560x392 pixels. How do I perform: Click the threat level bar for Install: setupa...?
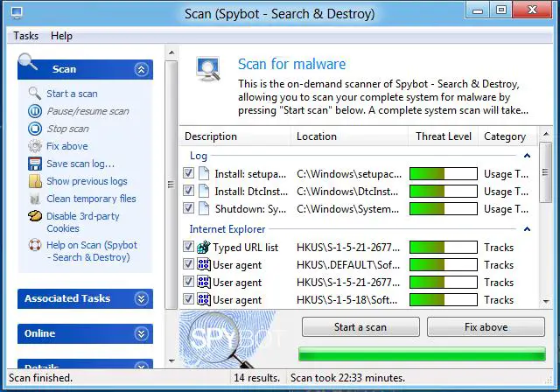coord(444,174)
